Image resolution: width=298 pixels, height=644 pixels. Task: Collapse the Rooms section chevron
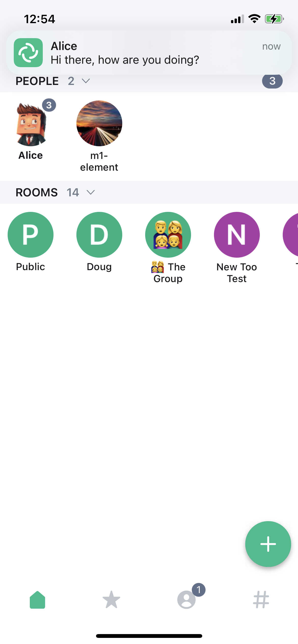pyautogui.click(x=91, y=192)
